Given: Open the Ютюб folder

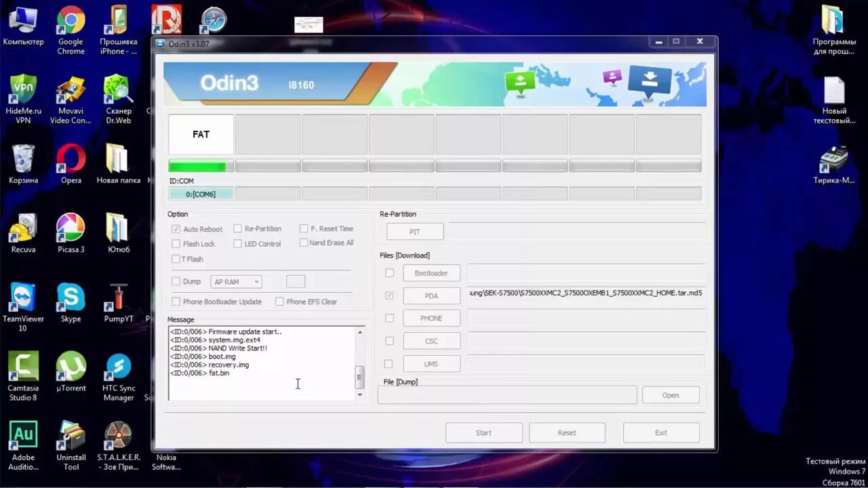Looking at the screenshot, I should click(118, 234).
